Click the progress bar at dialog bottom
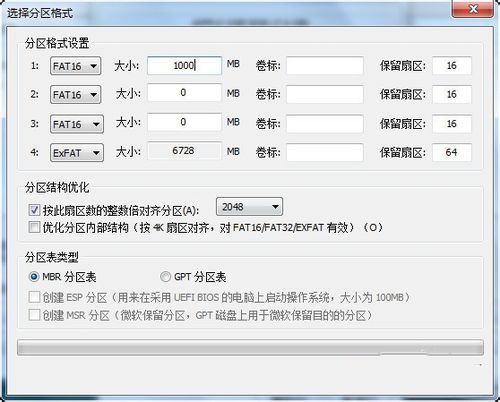Screen dimensions: 500x402 point(250,348)
